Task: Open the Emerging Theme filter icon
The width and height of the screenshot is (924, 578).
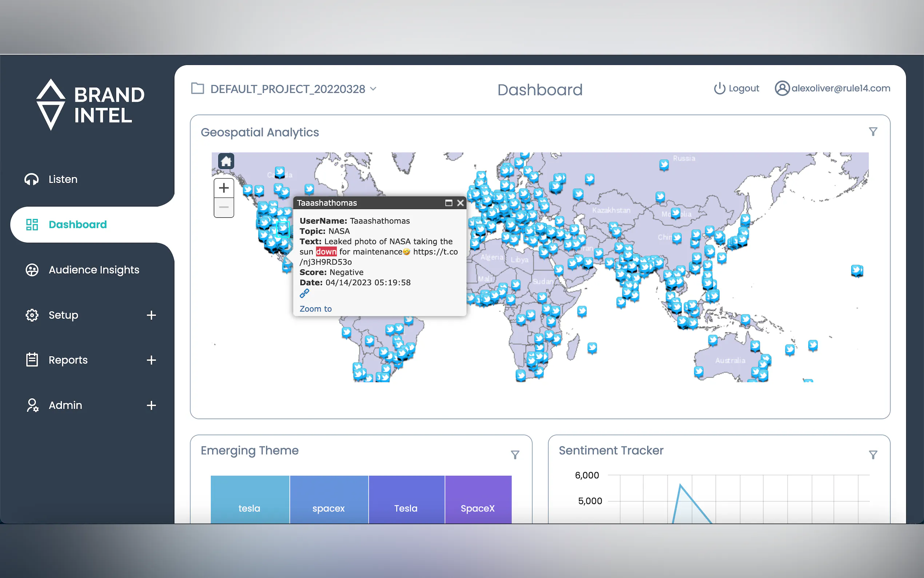Action: [515, 455]
